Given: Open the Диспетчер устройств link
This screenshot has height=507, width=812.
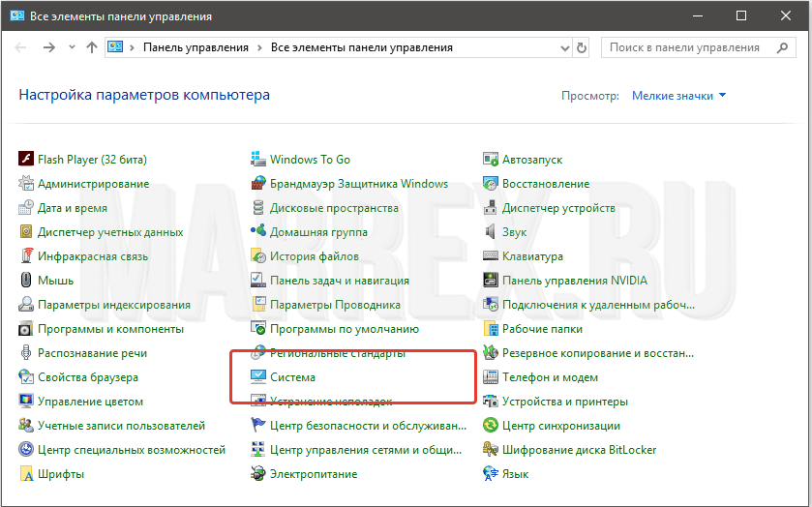Looking at the screenshot, I should (x=558, y=208).
